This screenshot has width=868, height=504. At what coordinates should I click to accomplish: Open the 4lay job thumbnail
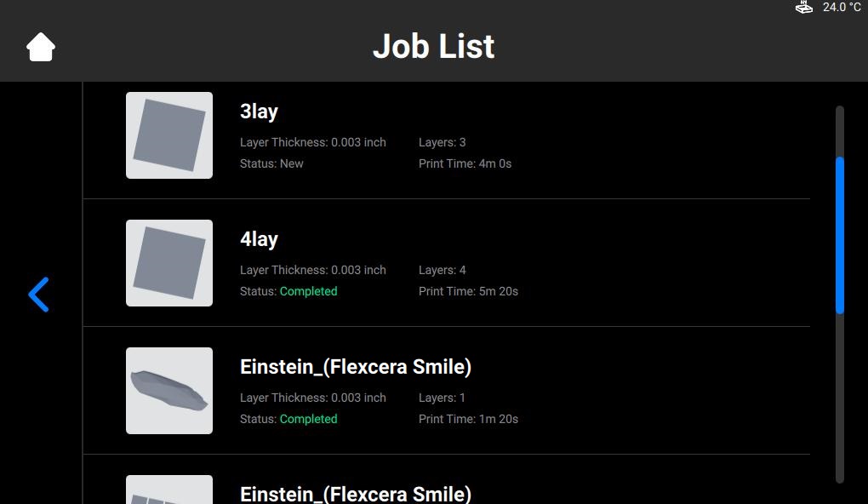[x=169, y=263]
